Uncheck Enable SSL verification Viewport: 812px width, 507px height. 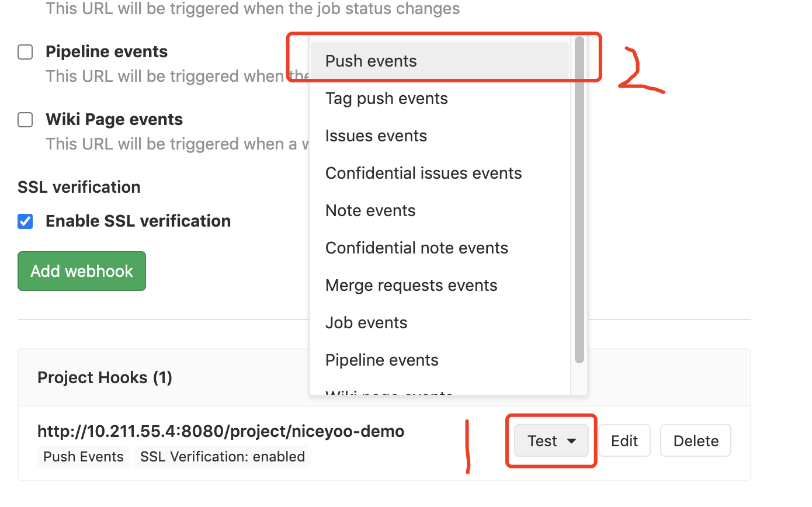(25, 221)
